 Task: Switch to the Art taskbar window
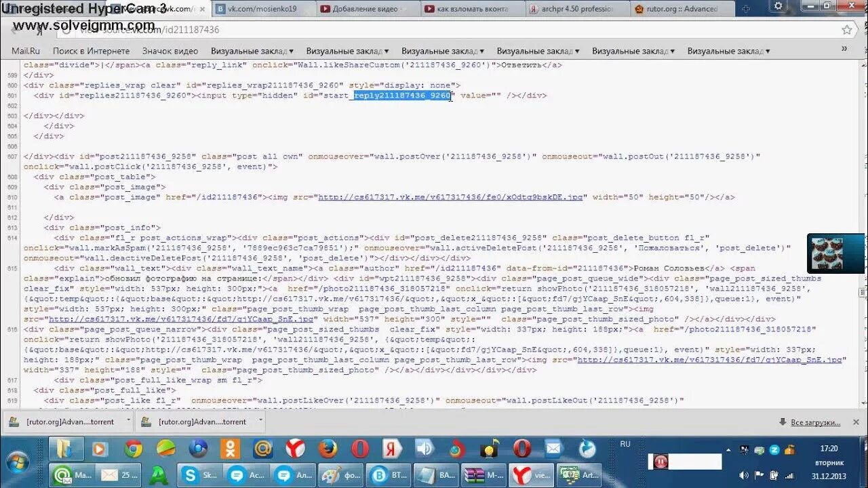click(578, 474)
